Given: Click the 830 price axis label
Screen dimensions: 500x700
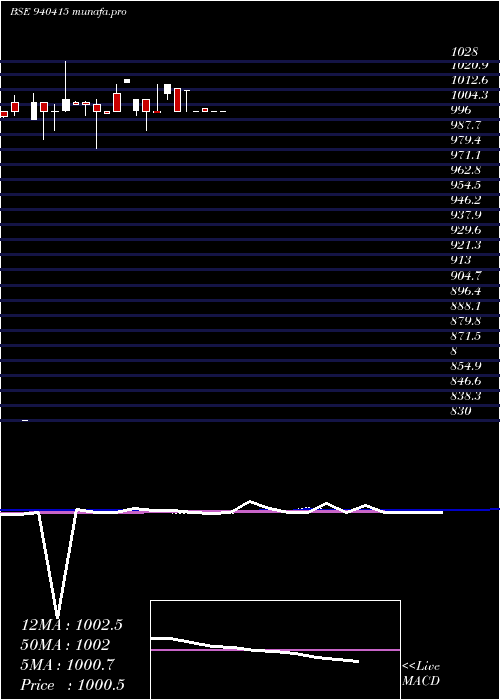Looking at the screenshot, I should coord(461,411).
